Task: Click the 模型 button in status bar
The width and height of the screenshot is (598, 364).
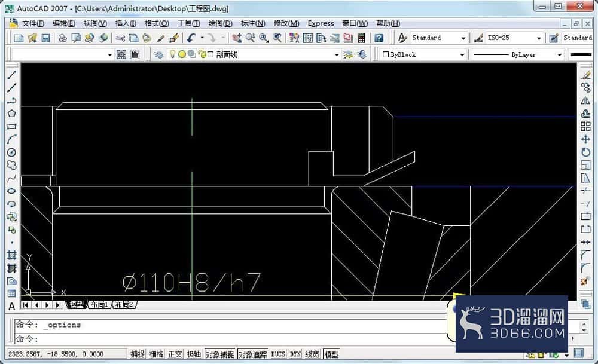Action: point(331,354)
